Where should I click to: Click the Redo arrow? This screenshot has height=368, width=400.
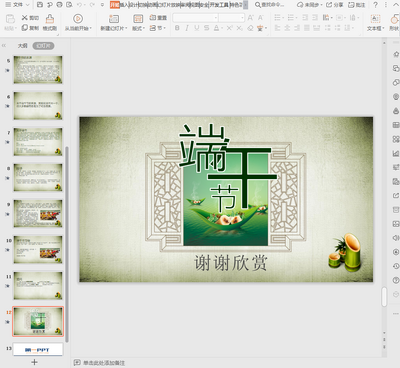(x=92, y=5)
